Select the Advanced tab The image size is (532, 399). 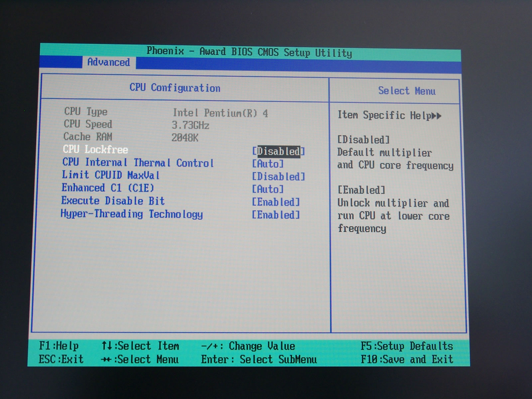(x=109, y=62)
